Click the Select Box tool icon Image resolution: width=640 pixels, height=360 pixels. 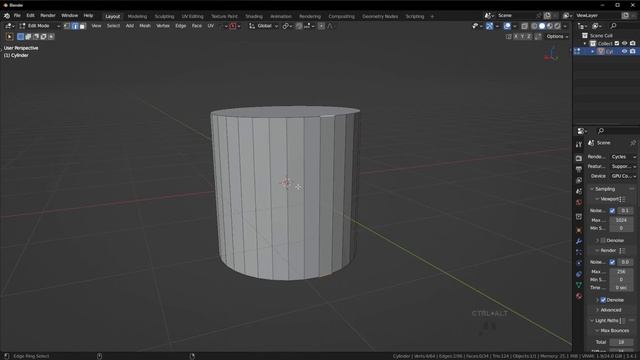9,37
